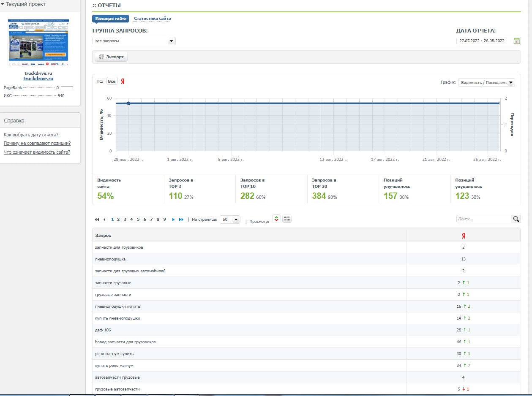This screenshot has width=532, height=396.
Task: Click the Справка panel header
Action: 40,120
